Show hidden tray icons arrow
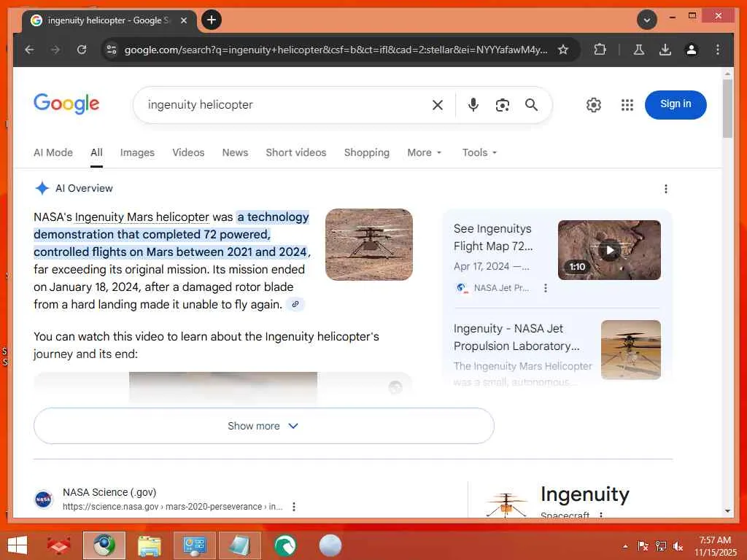747x560 pixels. tap(625, 546)
